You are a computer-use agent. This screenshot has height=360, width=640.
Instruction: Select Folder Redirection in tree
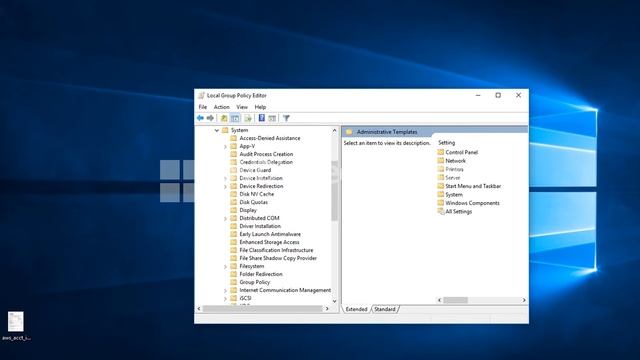(261, 274)
